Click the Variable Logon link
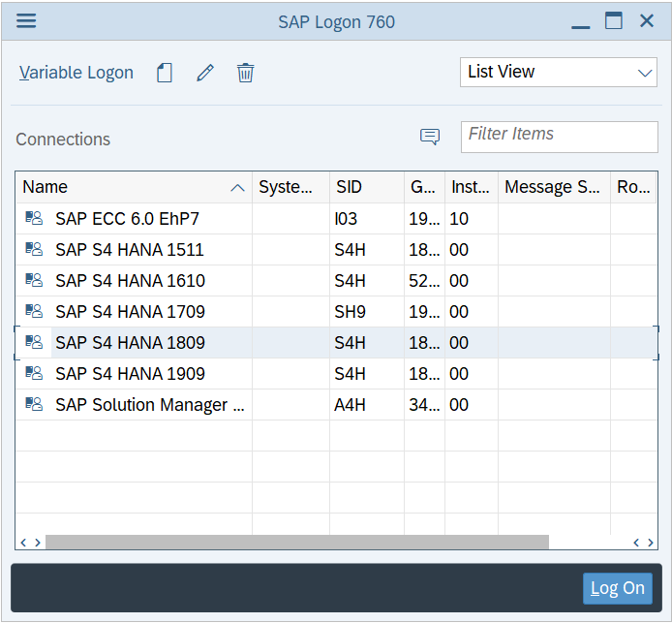This screenshot has height=623, width=672. (76, 73)
